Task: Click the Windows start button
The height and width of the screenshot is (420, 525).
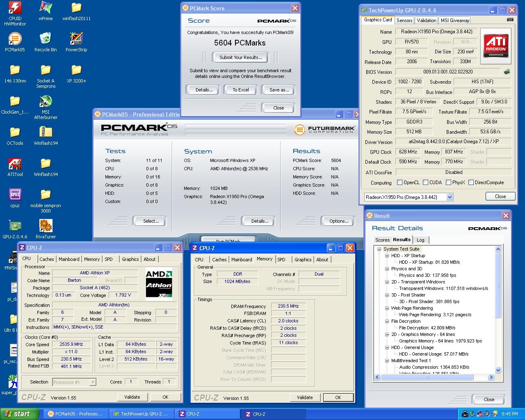Action: [20, 414]
